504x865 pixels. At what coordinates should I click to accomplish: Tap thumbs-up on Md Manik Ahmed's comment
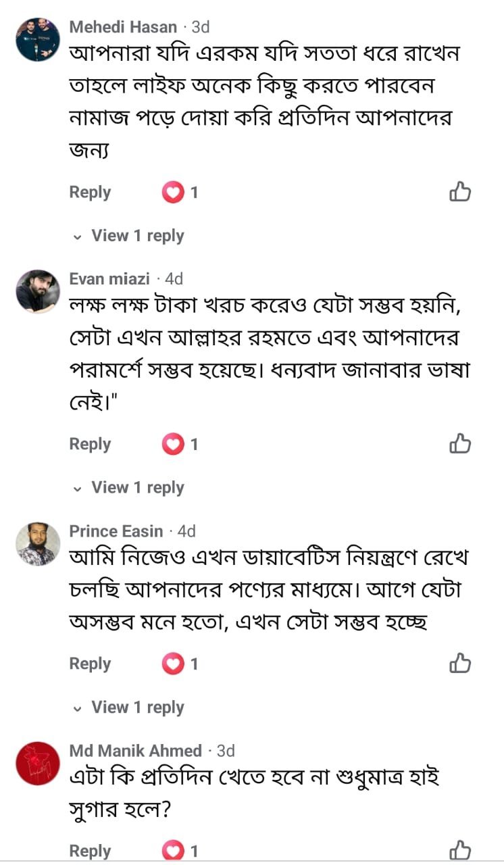pyautogui.click(x=460, y=850)
